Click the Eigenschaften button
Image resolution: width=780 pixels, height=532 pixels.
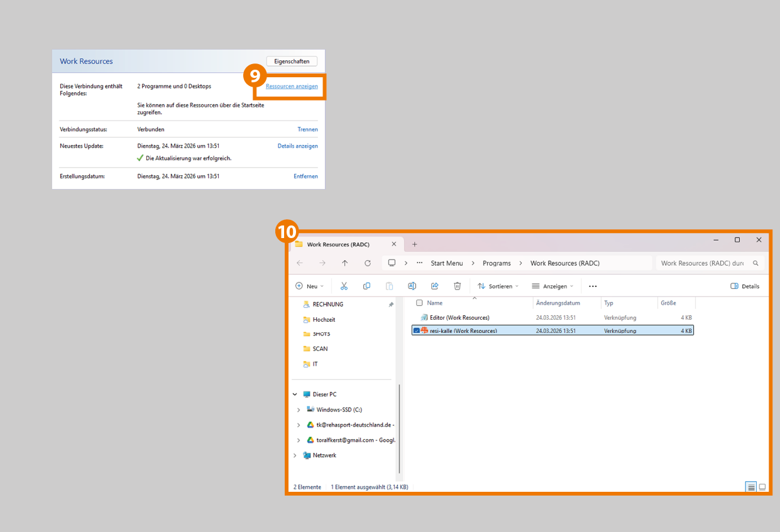tap(292, 62)
